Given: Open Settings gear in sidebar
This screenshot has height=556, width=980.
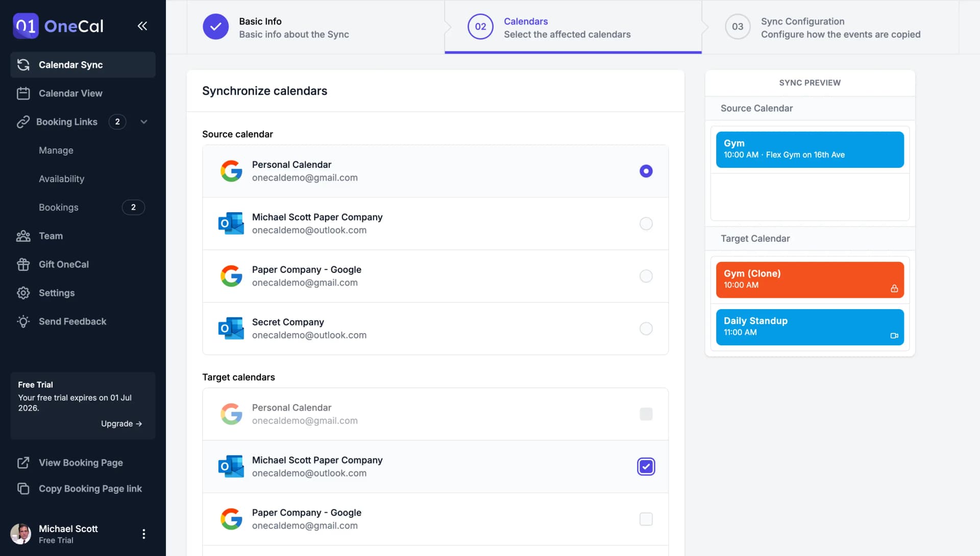Looking at the screenshot, I should (23, 293).
